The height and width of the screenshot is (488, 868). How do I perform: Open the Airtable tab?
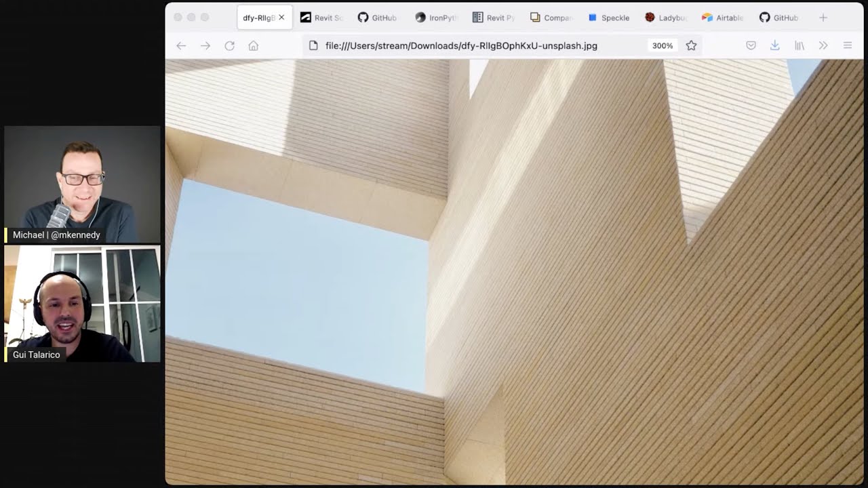pyautogui.click(x=722, y=18)
